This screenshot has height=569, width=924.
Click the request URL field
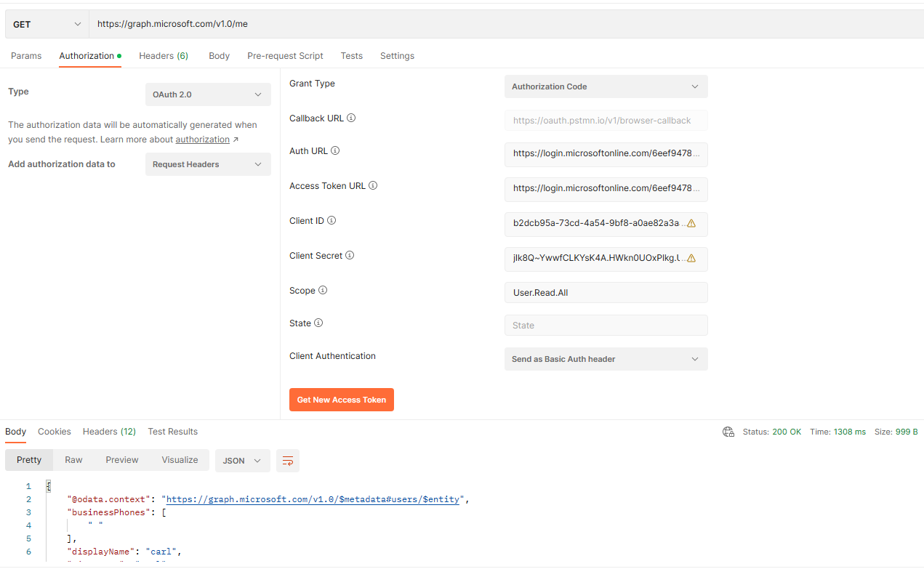pos(506,24)
